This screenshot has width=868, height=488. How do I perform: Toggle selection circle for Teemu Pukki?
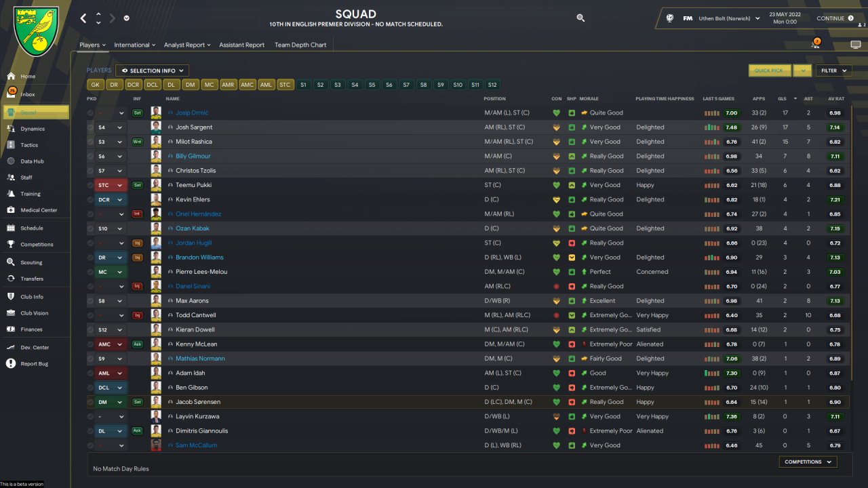[90, 185]
